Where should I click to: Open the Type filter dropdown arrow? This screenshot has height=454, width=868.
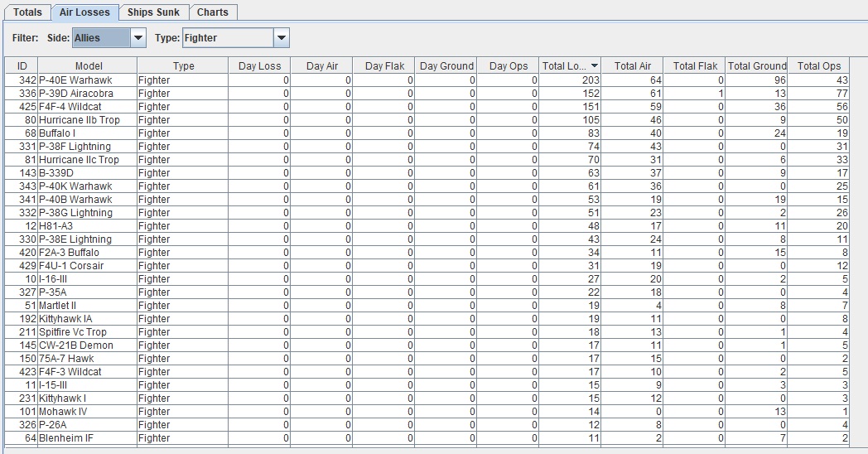[x=282, y=38]
